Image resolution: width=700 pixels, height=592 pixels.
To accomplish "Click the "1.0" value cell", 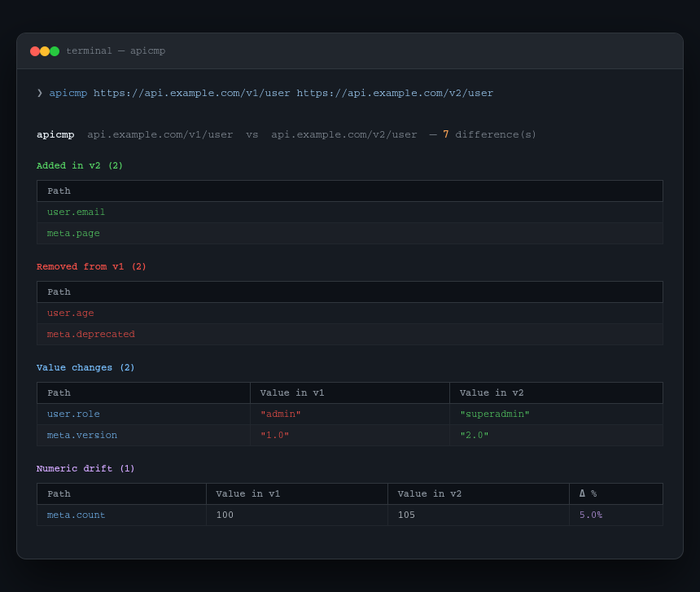I will [x=349, y=435].
